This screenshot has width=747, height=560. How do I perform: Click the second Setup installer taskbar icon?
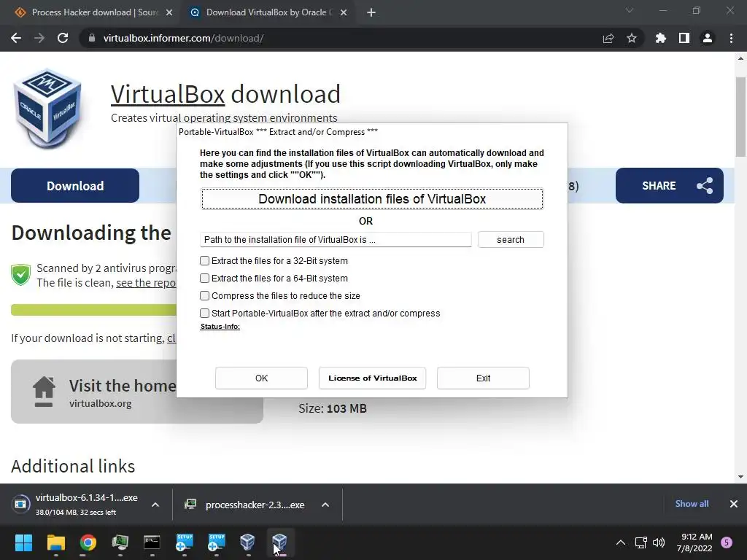pyautogui.click(x=216, y=542)
